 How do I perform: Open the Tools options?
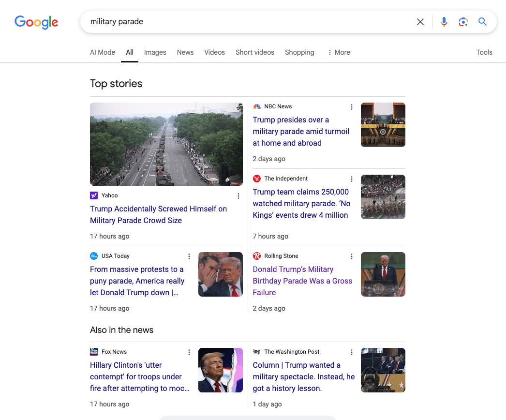pyautogui.click(x=484, y=52)
